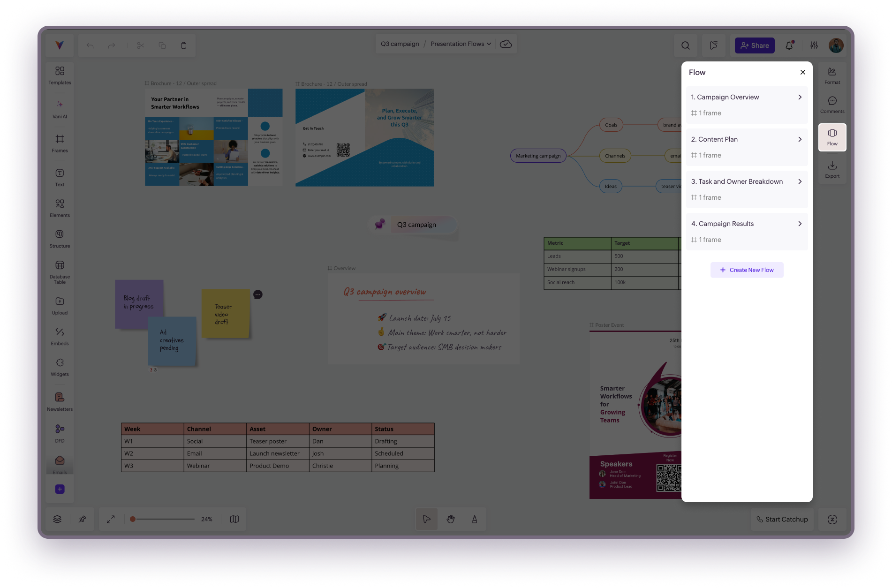Open the Embeds panel

60,337
